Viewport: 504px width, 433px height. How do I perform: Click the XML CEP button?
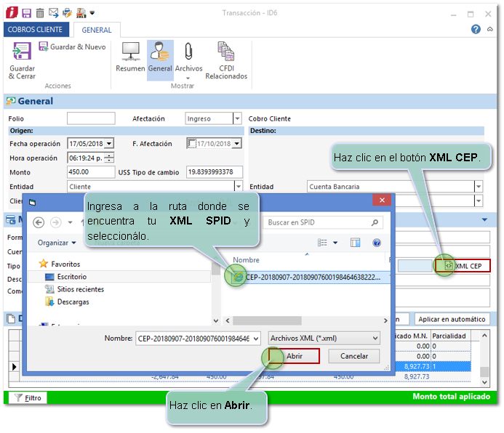[463, 266]
